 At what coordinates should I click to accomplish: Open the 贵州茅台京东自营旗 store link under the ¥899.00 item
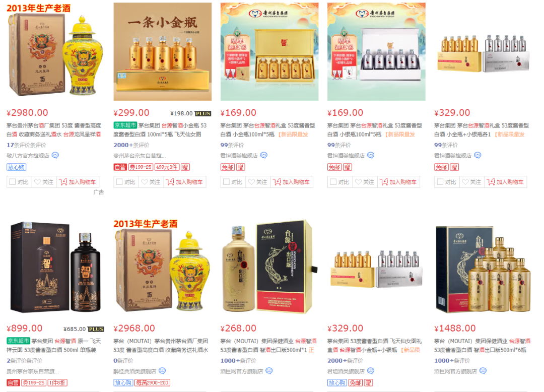pyautogui.click(x=32, y=371)
